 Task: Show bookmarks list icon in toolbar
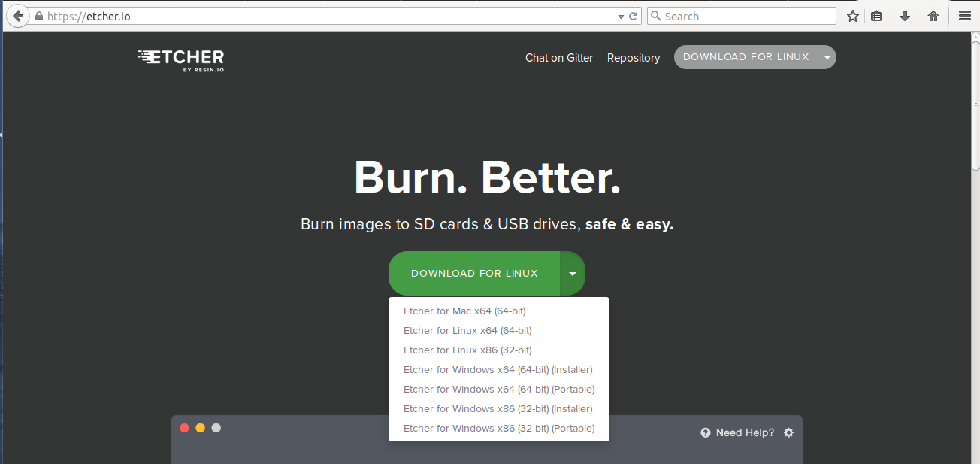pos(876,16)
